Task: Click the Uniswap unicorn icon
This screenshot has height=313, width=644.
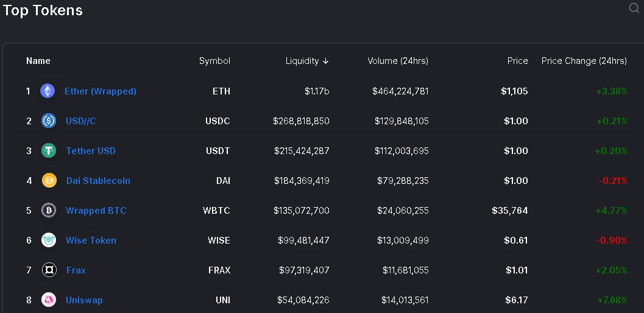Action: coord(49,300)
